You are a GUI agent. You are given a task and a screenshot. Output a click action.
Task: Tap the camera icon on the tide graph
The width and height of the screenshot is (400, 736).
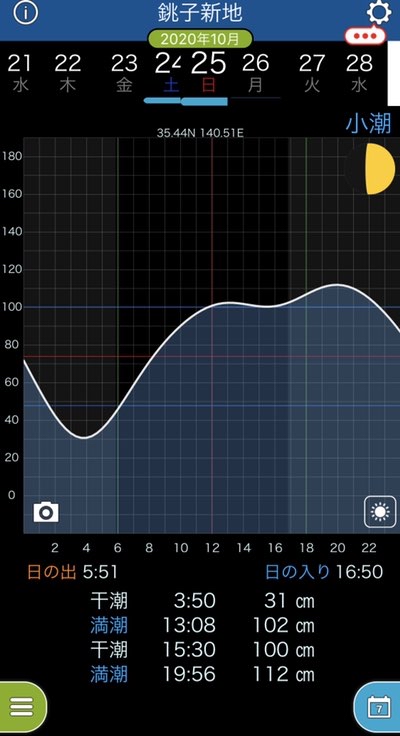46,512
